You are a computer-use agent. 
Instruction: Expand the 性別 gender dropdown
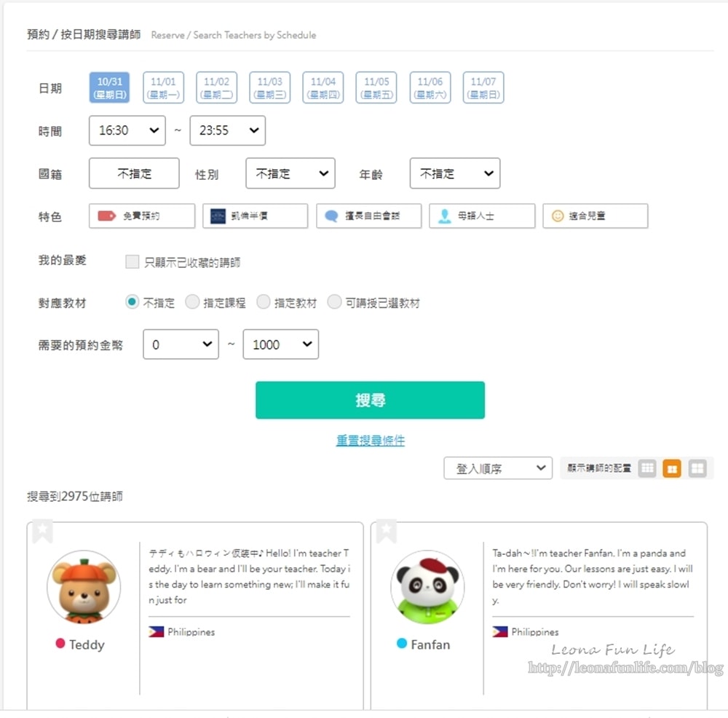point(290,173)
